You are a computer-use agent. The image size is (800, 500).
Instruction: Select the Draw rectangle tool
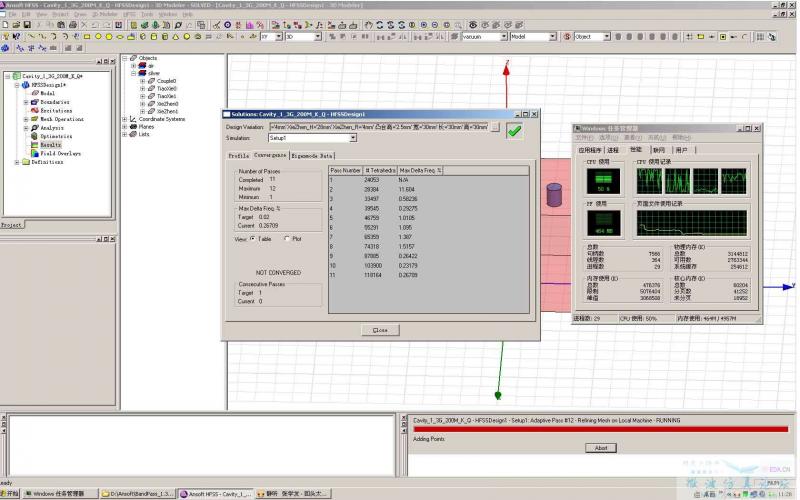tap(88, 37)
